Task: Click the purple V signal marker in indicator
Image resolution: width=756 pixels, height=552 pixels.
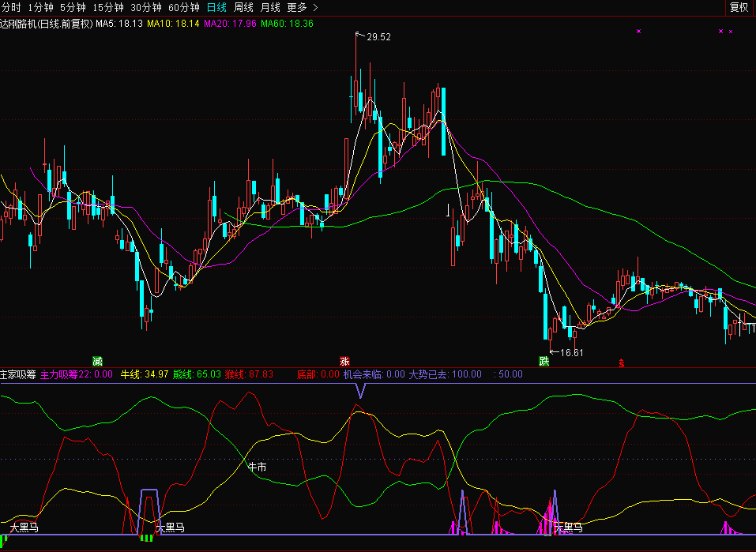Action: pos(360,390)
